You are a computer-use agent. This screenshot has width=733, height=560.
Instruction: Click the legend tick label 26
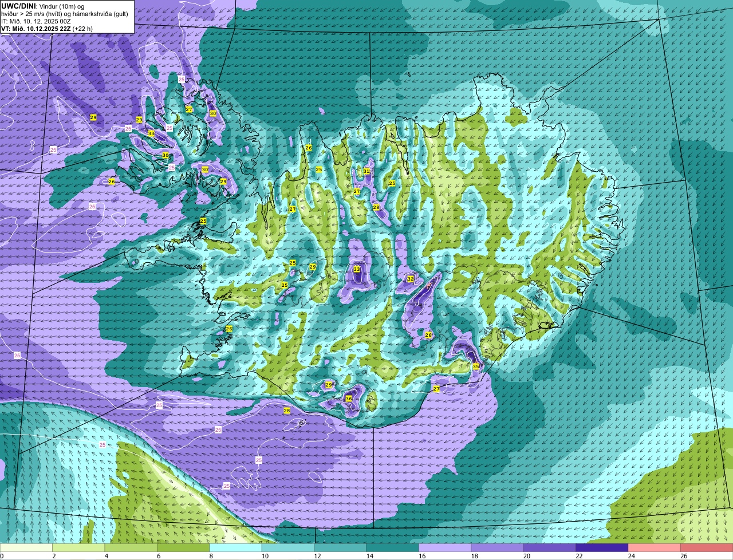(683, 556)
